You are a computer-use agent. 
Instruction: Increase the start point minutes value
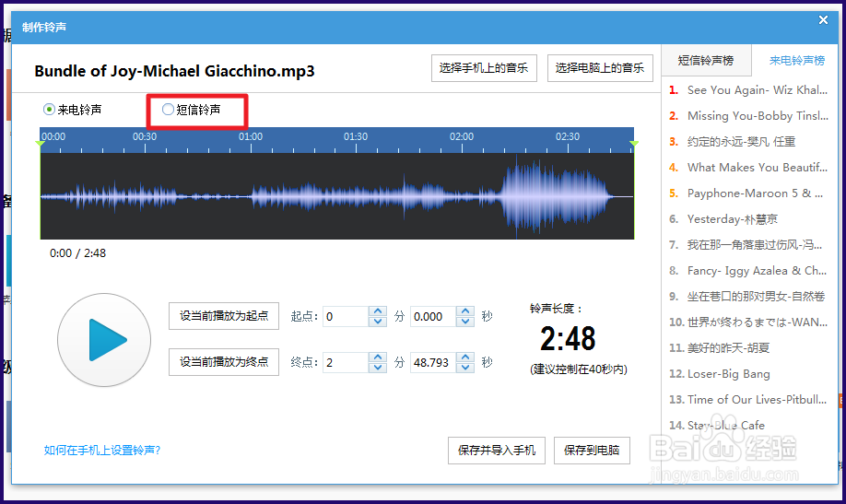(x=378, y=311)
